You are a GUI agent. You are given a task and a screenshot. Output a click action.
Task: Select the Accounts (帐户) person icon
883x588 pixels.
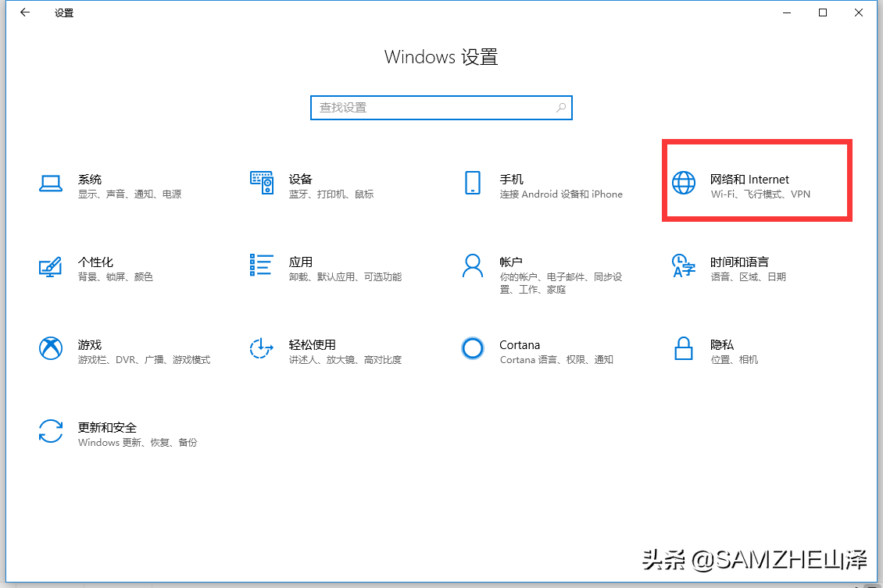click(473, 265)
